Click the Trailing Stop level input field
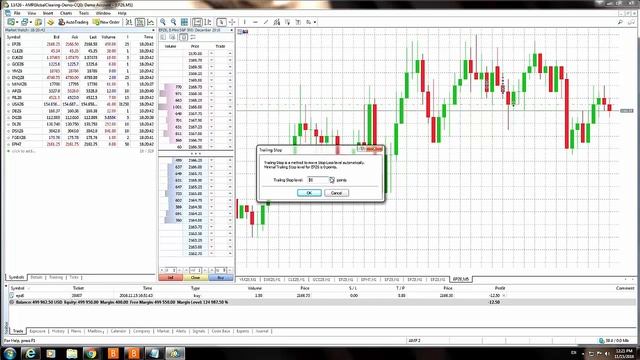Image resolution: width=640 pixels, height=360 pixels. 318,180
